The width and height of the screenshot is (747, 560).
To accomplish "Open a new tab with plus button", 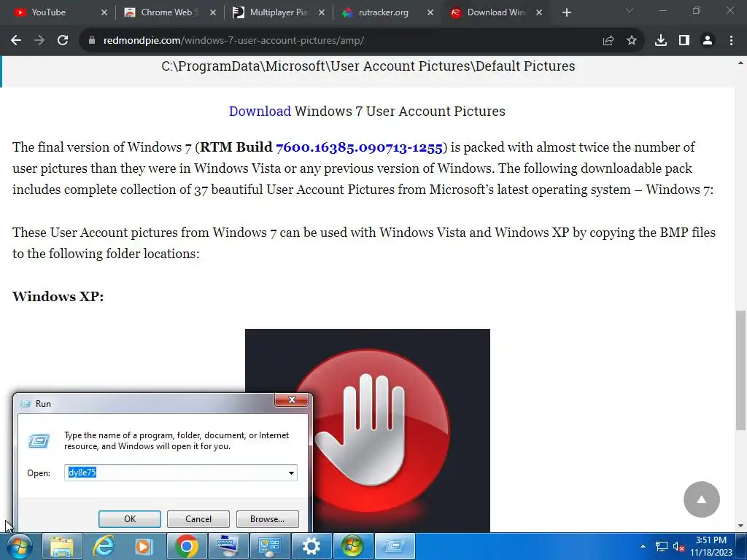I will pos(566,12).
